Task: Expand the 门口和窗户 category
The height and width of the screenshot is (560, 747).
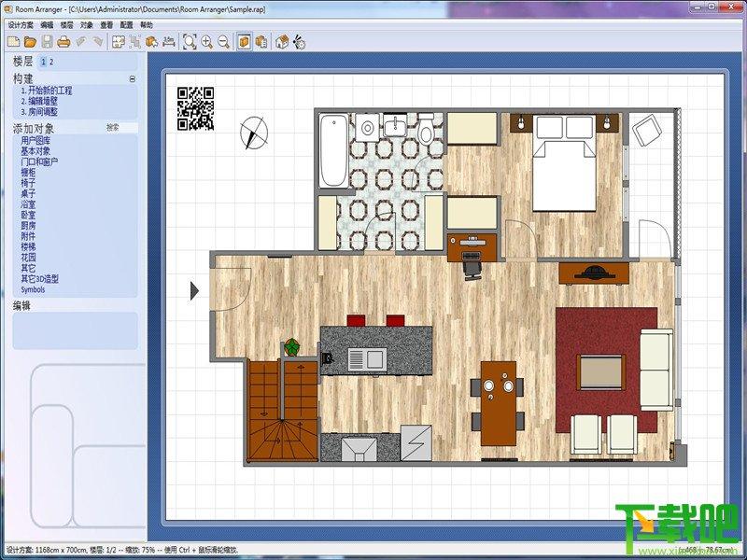Action: (x=39, y=161)
